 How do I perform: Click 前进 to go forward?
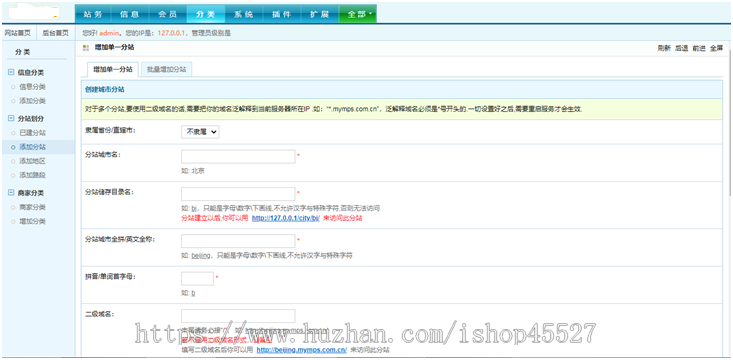[699, 48]
